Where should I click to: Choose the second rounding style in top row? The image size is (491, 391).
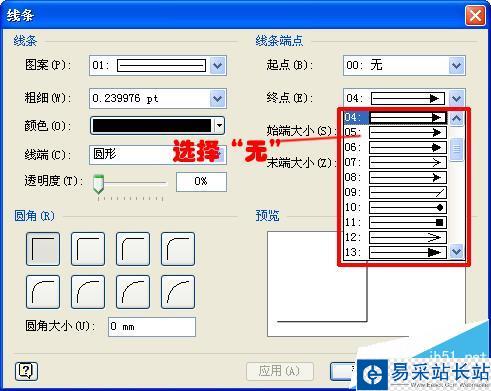pyautogui.click(x=88, y=249)
